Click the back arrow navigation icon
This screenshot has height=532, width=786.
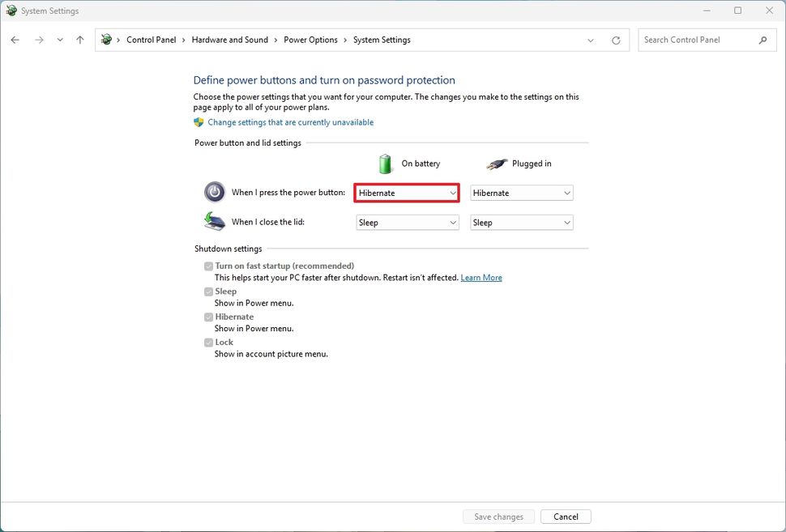[x=15, y=39]
